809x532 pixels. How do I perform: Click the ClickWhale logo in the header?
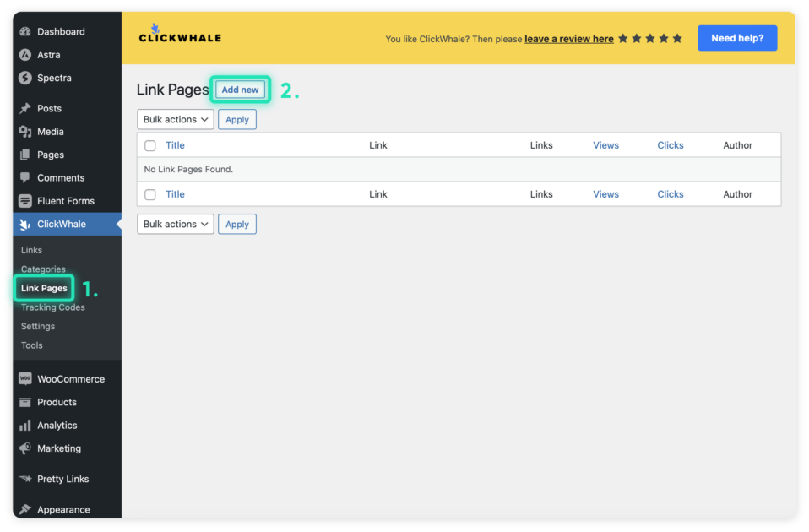point(179,35)
